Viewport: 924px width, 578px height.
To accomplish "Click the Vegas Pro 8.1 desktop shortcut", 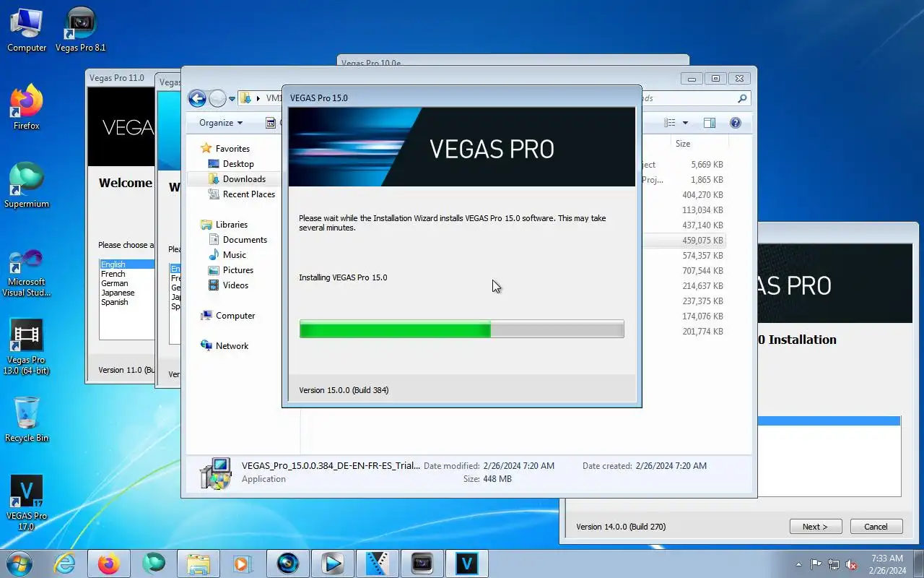I will [x=81, y=30].
